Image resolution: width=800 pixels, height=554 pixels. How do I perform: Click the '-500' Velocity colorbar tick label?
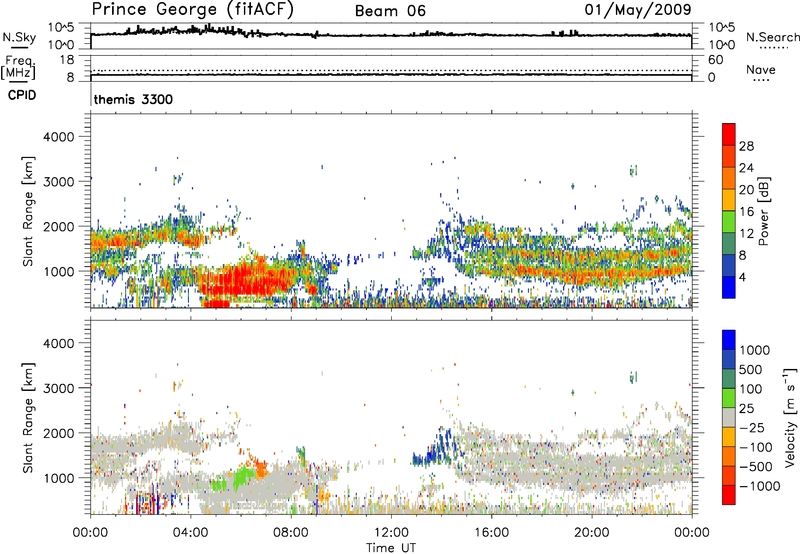(x=755, y=466)
